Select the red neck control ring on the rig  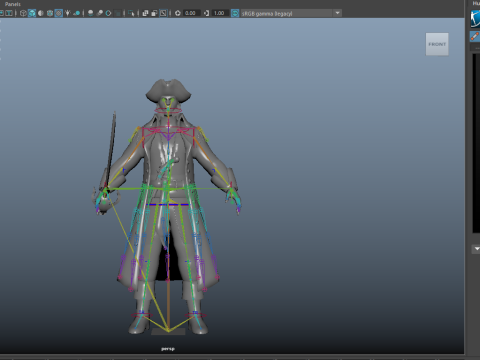168,111
